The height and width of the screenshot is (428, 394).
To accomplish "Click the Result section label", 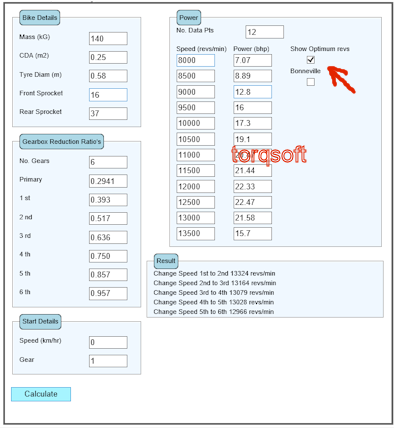I will coord(166,261).
